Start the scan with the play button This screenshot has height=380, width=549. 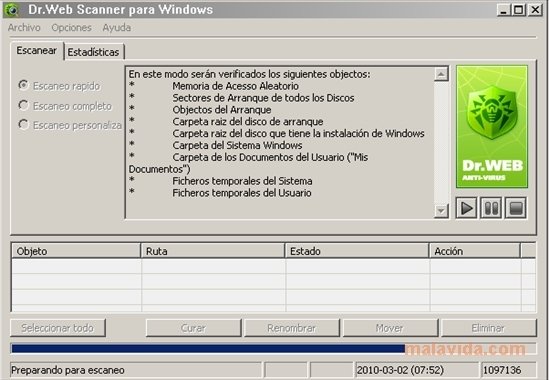466,208
